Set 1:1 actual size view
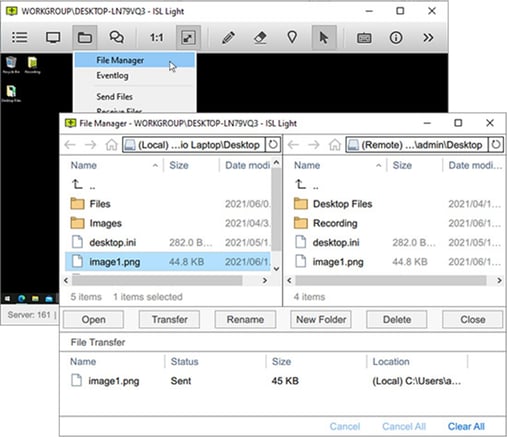 pos(156,38)
